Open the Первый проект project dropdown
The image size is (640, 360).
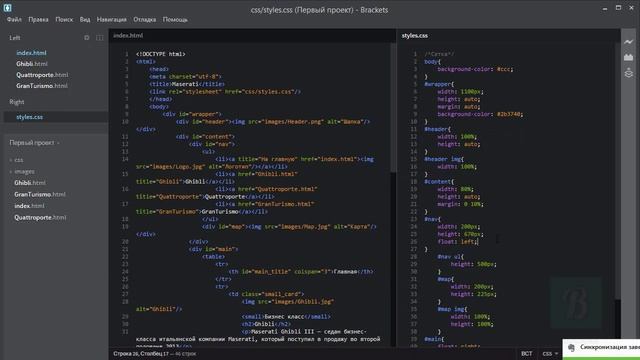[x=34, y=143]
